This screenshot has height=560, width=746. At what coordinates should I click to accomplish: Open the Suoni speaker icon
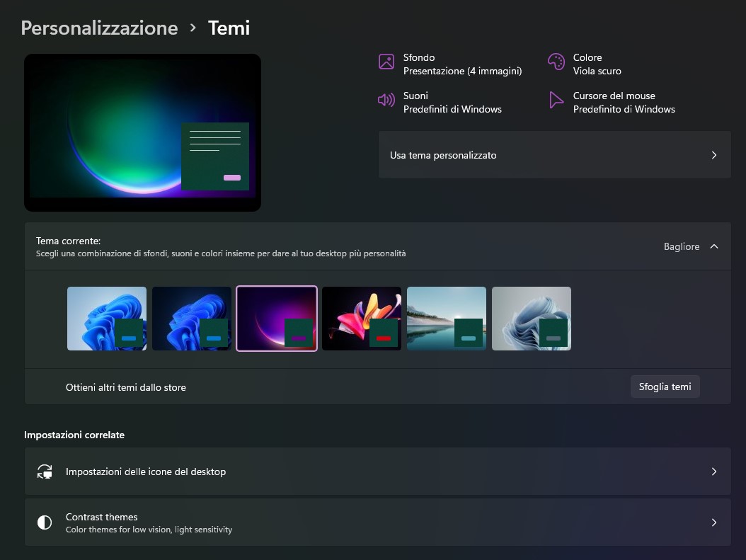click(x=386, y=100)
